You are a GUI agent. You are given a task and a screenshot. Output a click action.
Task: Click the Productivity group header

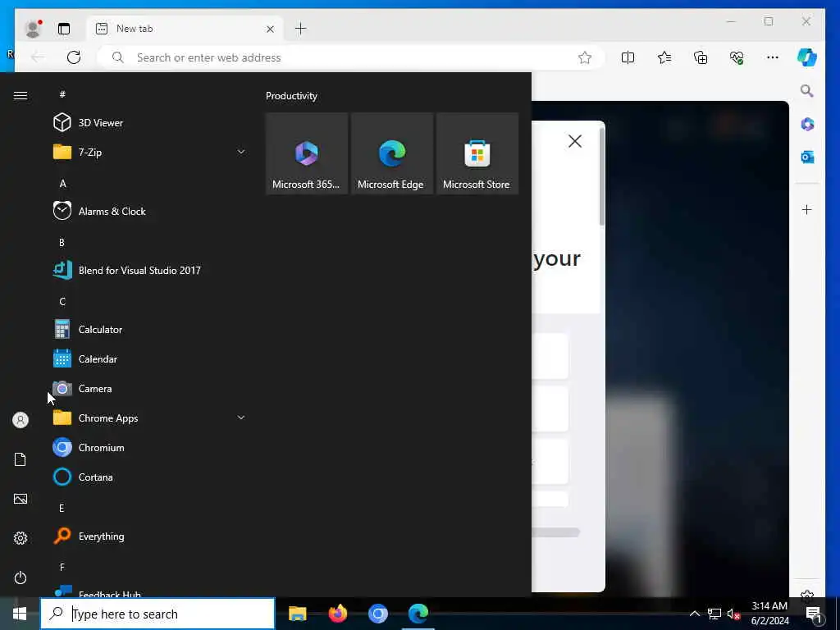[291, 96]
